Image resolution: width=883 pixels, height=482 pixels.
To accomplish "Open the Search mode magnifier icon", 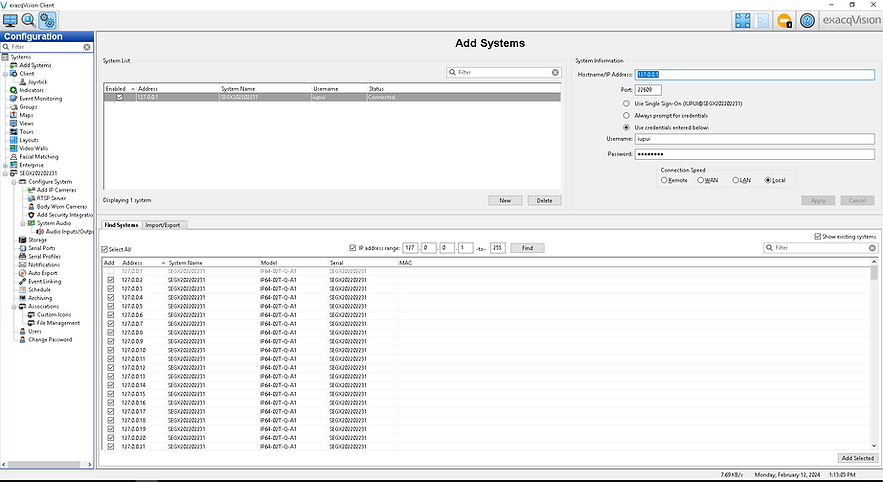I will [29, 21].
